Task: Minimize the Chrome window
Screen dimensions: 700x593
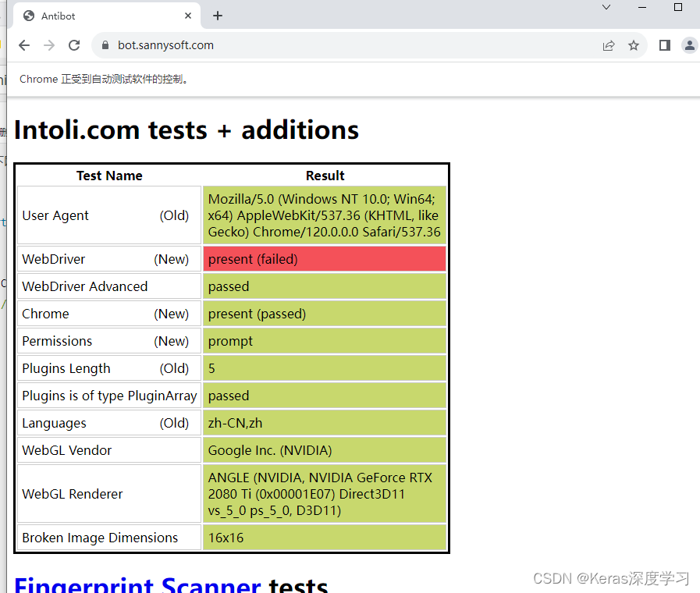Action: pos(642,7)
